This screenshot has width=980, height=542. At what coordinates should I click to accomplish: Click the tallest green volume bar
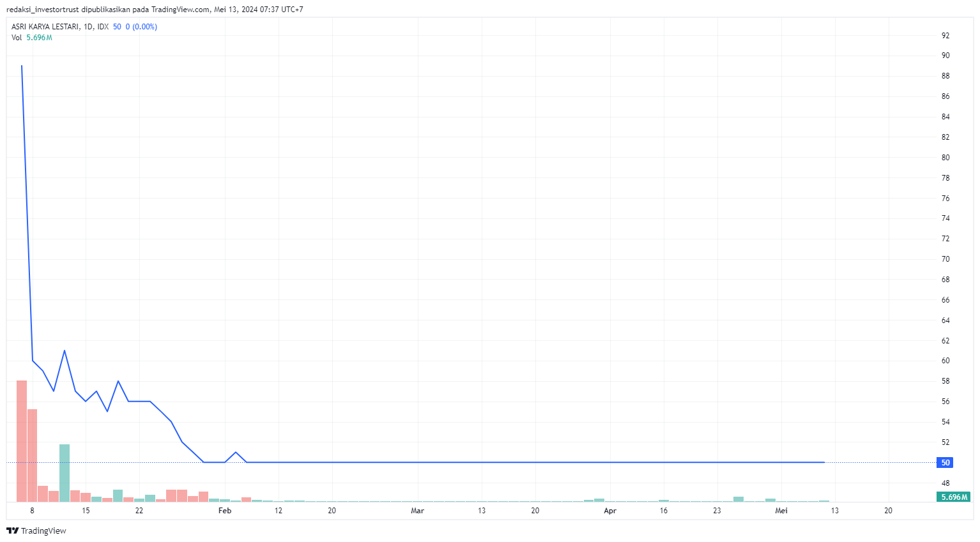[x=65, y=473]
